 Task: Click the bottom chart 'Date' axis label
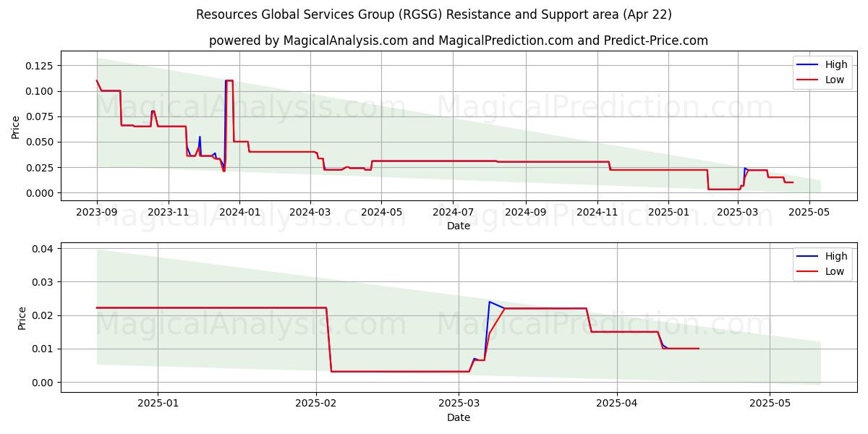click(459, 417)
